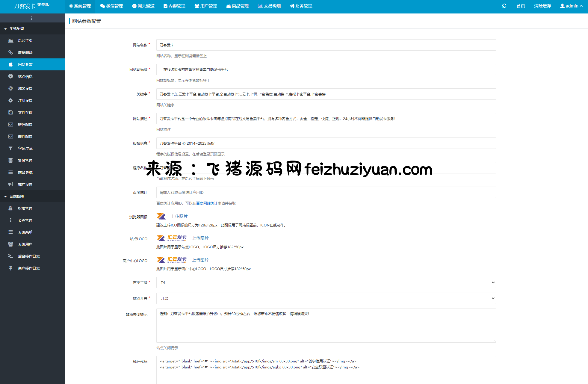Open the 站点开关 dropdown
This screenshot has height=384, width=588.
pyautogui.click(x=326, y=298)
